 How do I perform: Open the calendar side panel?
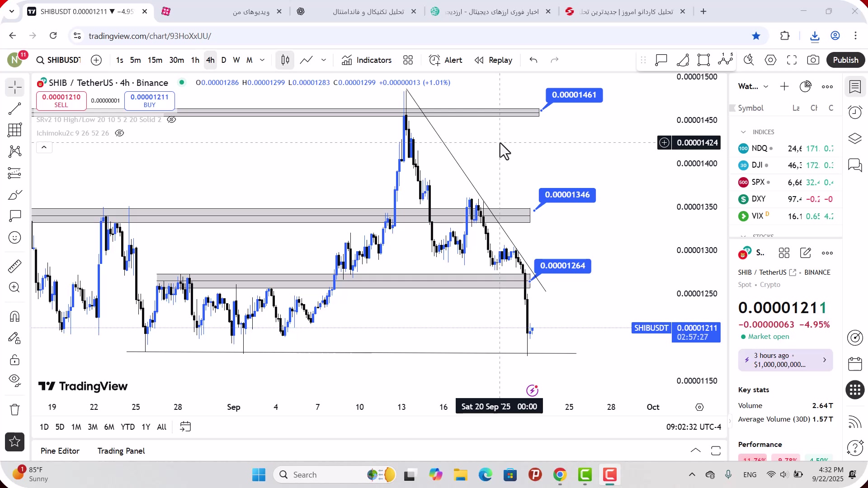pyautogui.click(x=855, y=364)
